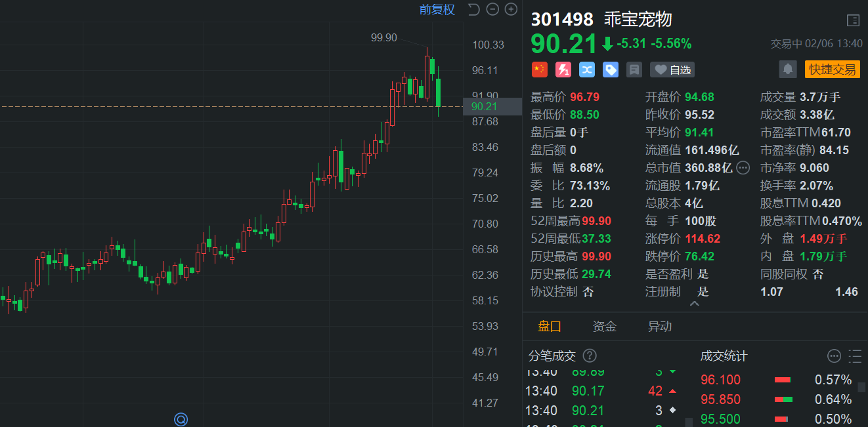Screen dimensions: 868x427
Task: Click the stock code 301498
Action: (562, 19)
